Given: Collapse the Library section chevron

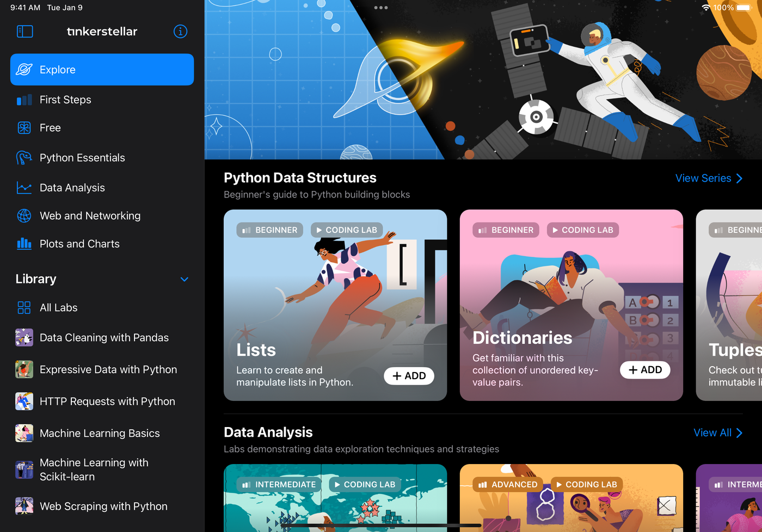Looking at the screenshot, I should tap(185, 279).
